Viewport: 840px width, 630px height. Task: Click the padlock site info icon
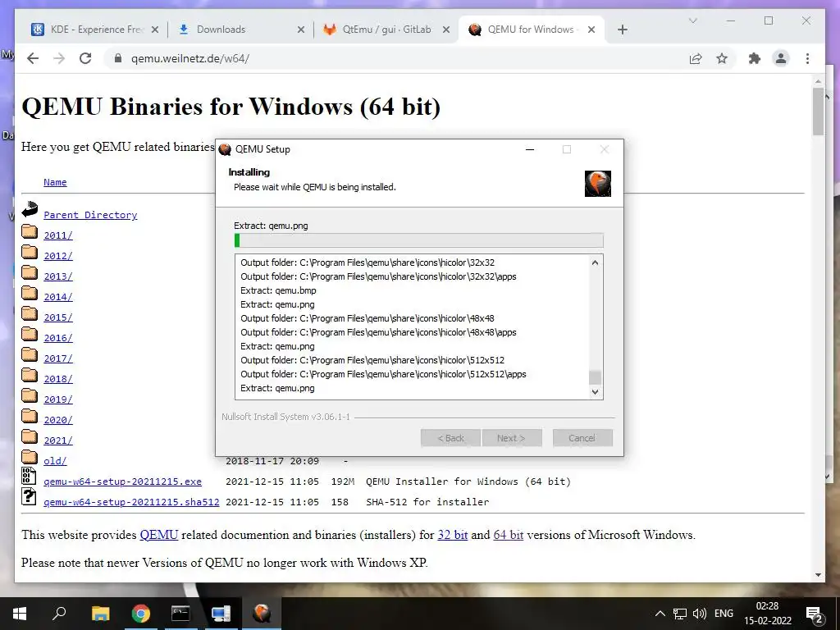click(118, 58)
